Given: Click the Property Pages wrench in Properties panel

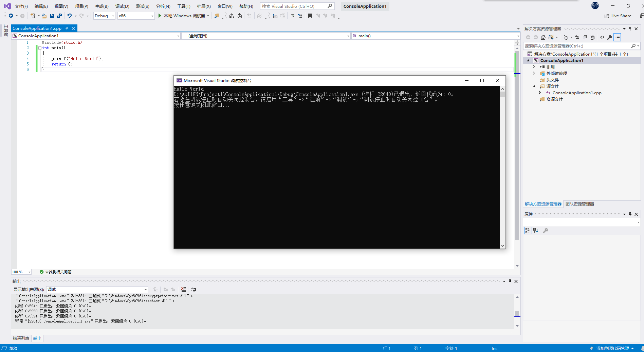Looking at the screenshot, I should pos(546,231).
